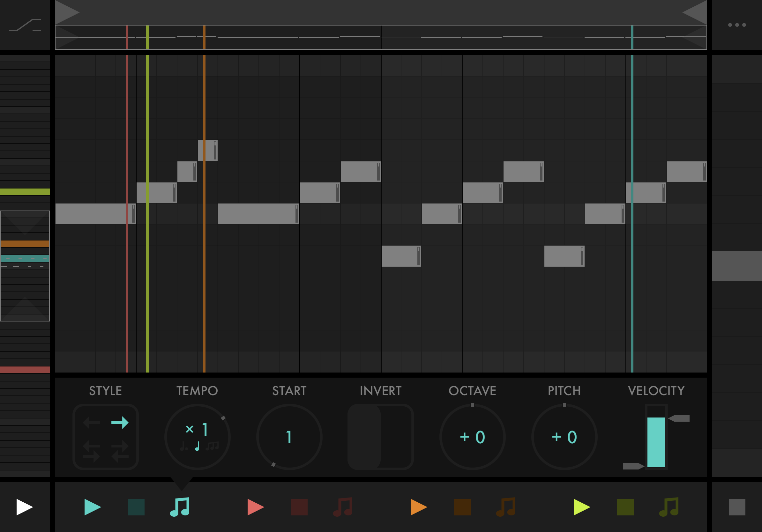Toggle the teal stop square
The height and width of the screenshot is (532, 762).
(136, 507)
